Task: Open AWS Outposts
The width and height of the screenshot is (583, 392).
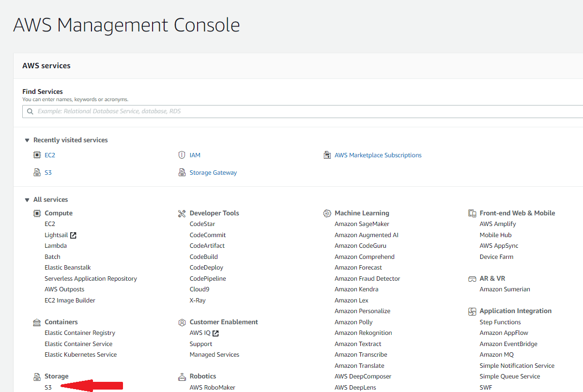Action: coord(64,289)
